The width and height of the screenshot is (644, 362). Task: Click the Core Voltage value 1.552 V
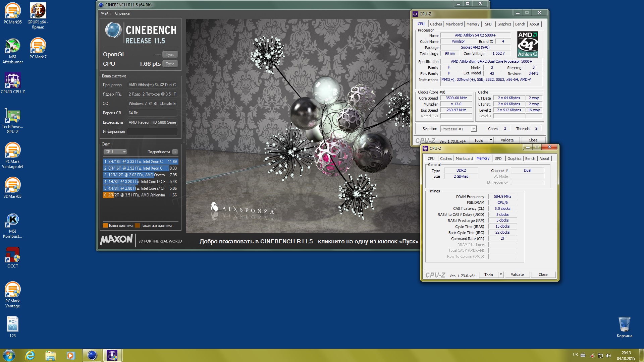coord(498,54)
